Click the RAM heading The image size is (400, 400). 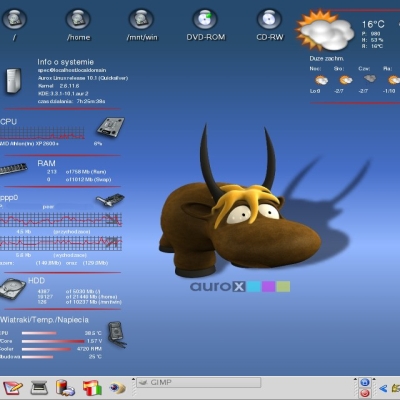(46, 163)
